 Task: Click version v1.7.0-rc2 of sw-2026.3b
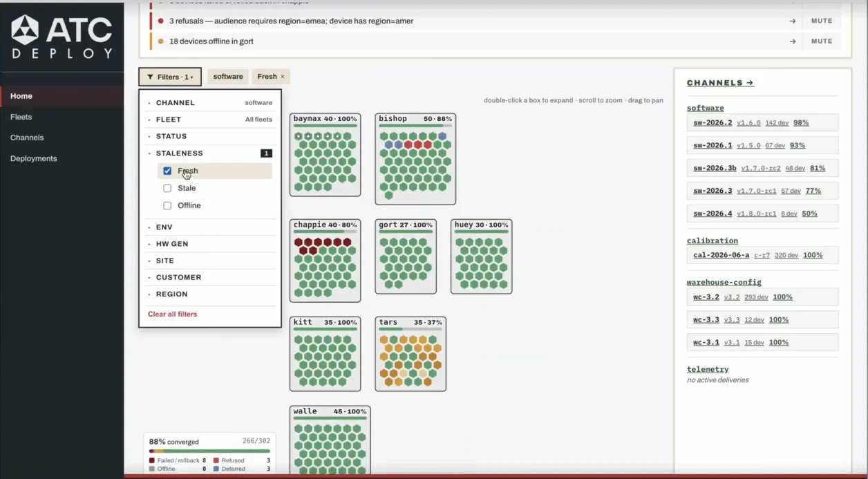click(761, 168)
